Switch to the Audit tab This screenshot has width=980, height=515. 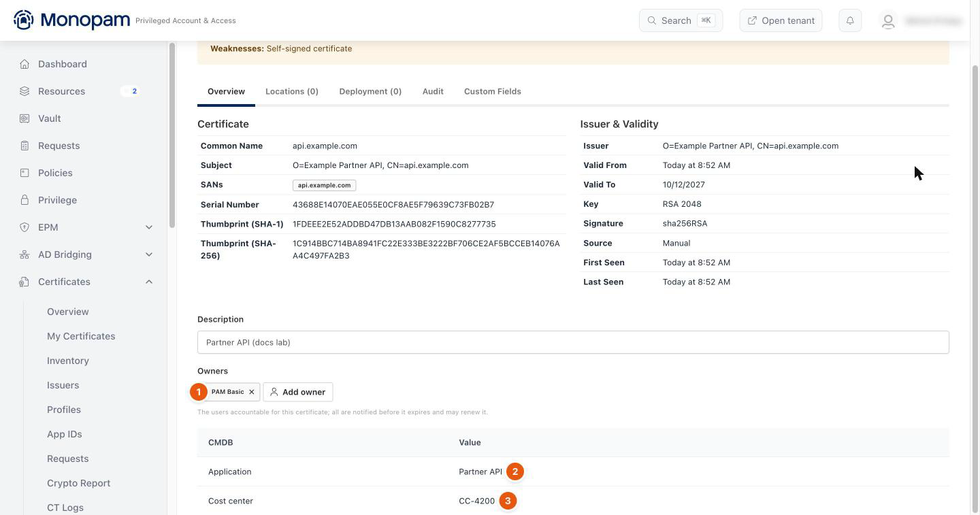pyautogui.click(x=433, y=92)
